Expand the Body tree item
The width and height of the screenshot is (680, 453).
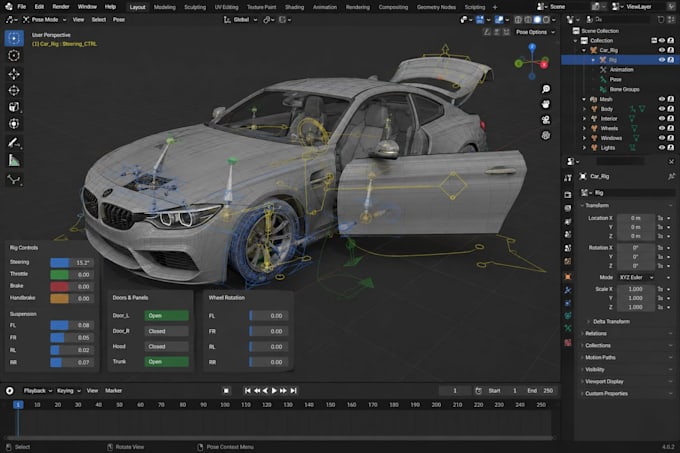click(584, 109)
